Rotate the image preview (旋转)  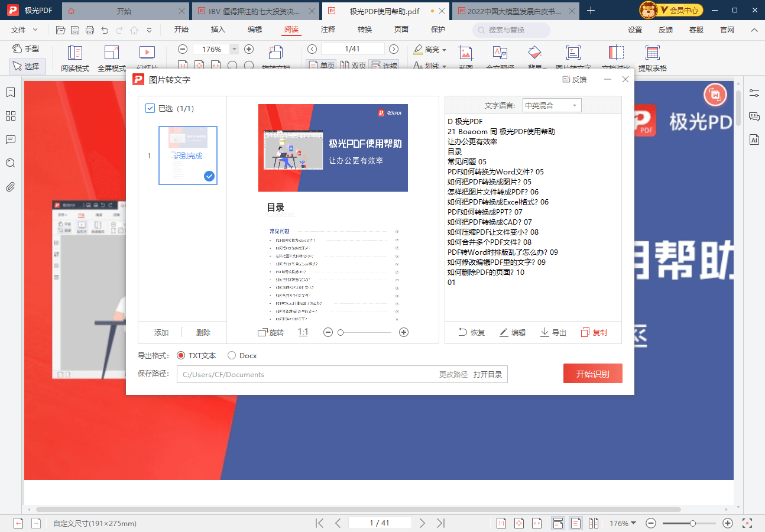(271, 333)
